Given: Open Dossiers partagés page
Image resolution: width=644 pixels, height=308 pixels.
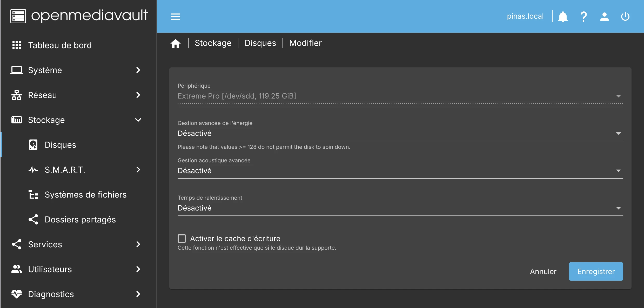Looking at the screenshot, I should pyautogui.click(x=78, y=219).
